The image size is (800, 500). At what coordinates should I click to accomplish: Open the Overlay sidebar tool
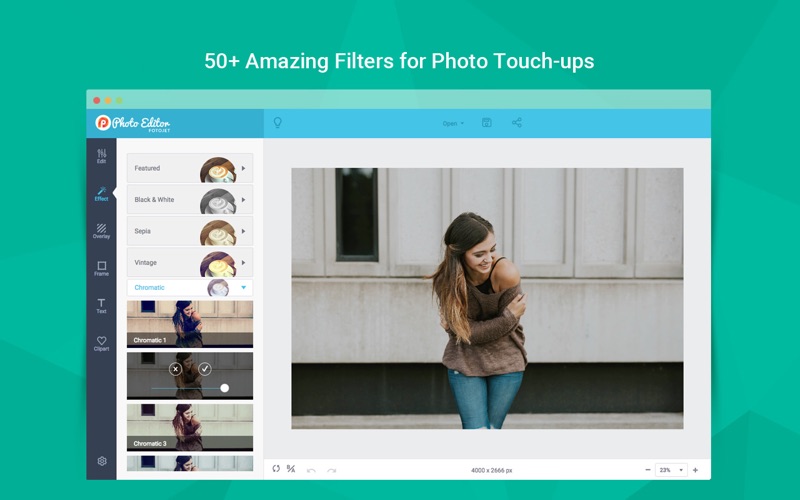102,231
